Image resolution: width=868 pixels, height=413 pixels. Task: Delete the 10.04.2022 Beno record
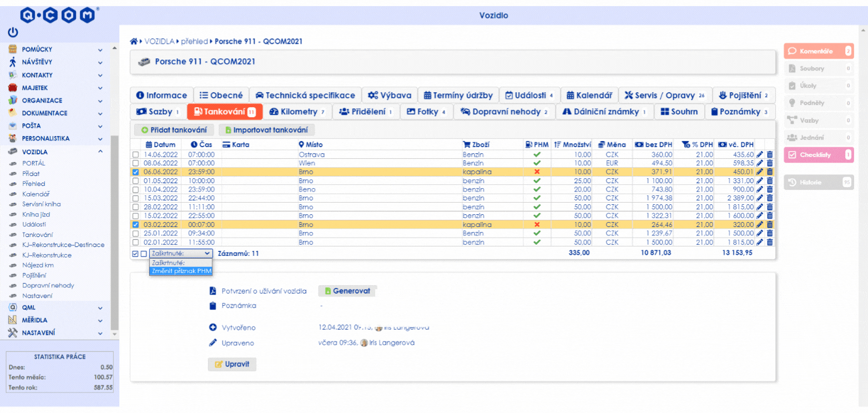[x=769, y=189]
